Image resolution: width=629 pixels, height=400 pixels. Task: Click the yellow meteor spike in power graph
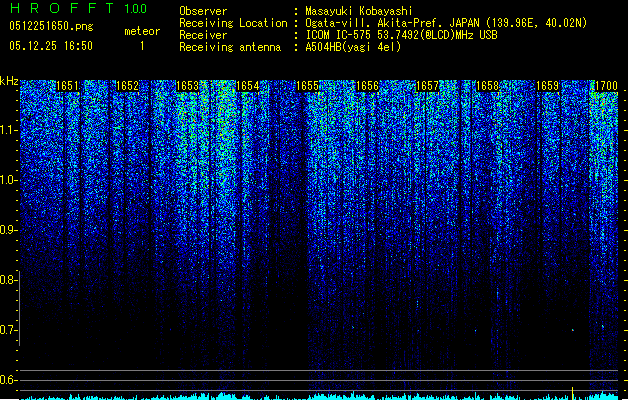pos(572,393)
